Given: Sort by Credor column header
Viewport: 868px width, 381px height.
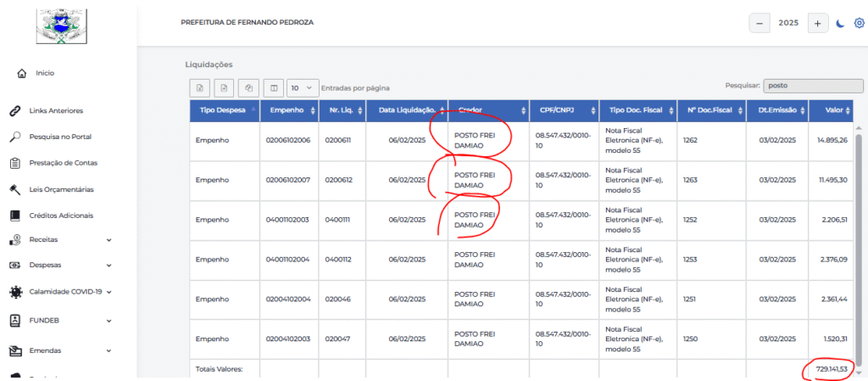Looking at the screenshot, I should coord(489,110).
